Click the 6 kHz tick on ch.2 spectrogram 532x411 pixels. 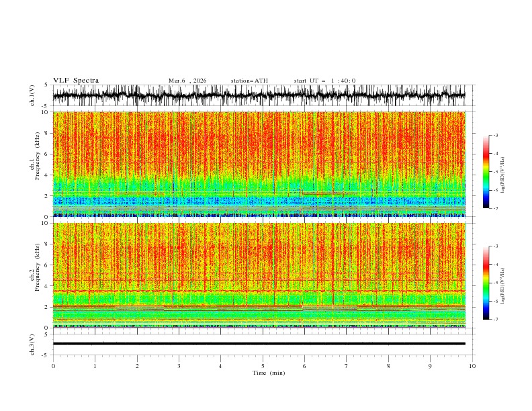pyautogui.click(x=47, y=265)
